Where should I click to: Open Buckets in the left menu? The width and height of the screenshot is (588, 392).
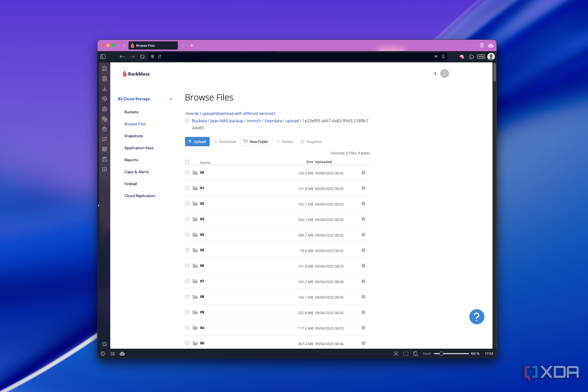tap(131, 112)
